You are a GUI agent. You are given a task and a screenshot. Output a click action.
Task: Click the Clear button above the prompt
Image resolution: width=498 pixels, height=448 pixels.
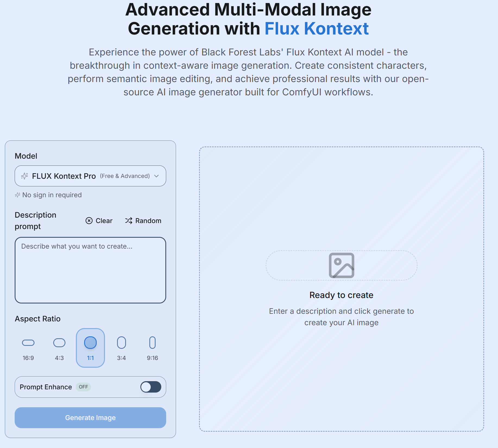click(x=99, y=221)
